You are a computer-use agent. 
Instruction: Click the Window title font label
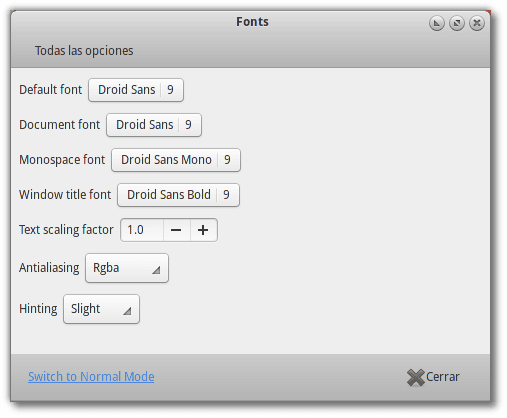pyautogui.click(x=65, y=195)
